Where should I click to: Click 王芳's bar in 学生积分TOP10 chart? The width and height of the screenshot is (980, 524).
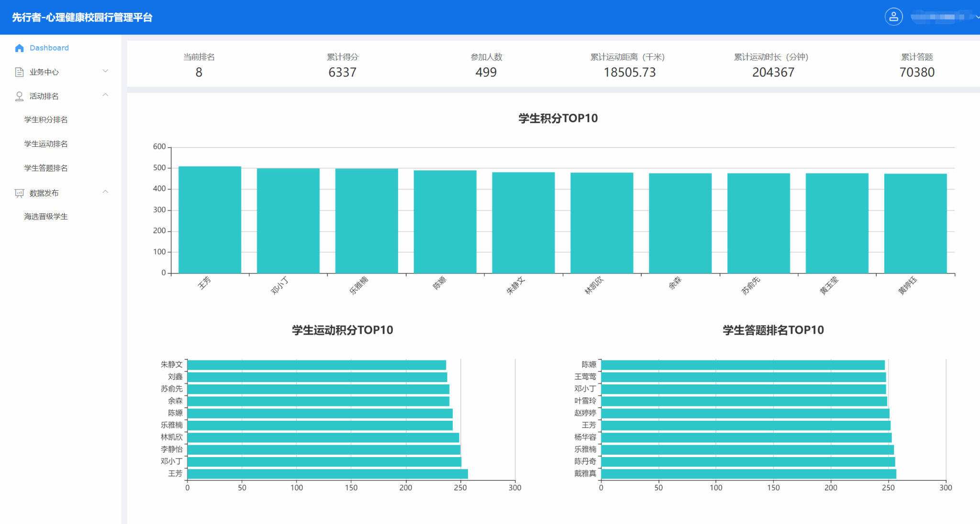click(x=210, y=220)
